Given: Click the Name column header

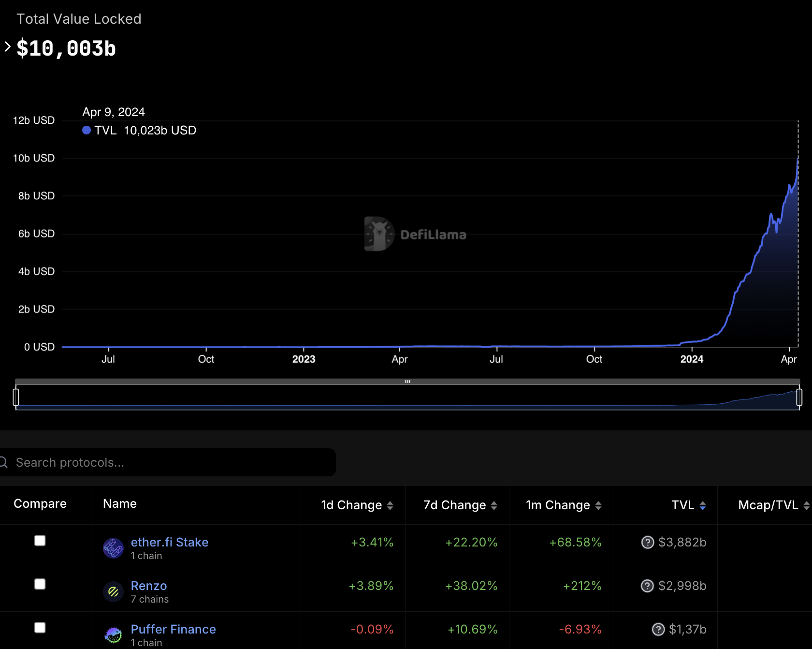Looking at the screenshot, I should (120, 503).
